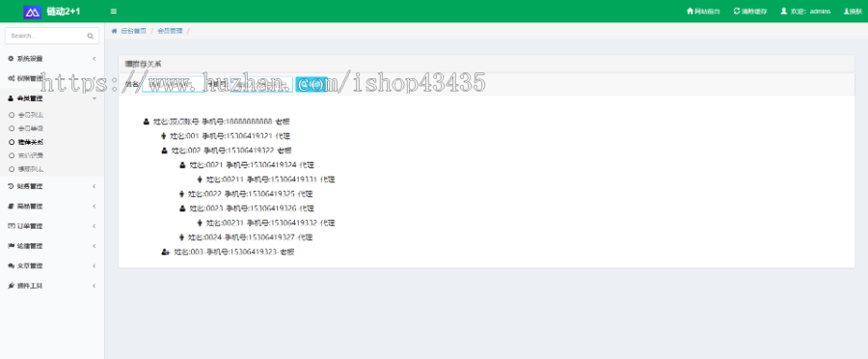Click the user icon beside 姓名:0023
This screenshot has height=359, width=868.
(x=182, y=208)
